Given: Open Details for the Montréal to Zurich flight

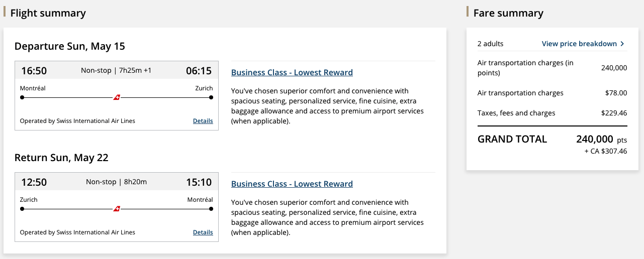Looking at the screenshot, I should [203, 121].
